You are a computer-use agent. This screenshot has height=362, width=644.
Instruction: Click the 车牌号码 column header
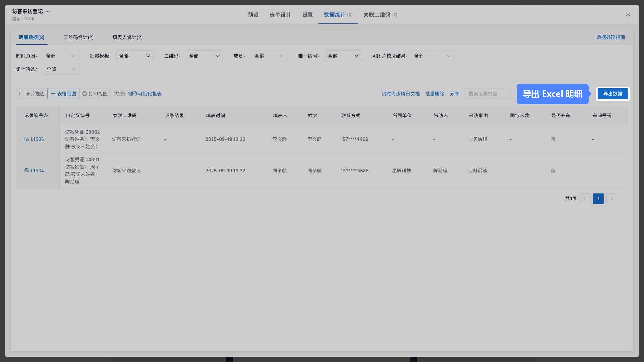pos(602,116)
